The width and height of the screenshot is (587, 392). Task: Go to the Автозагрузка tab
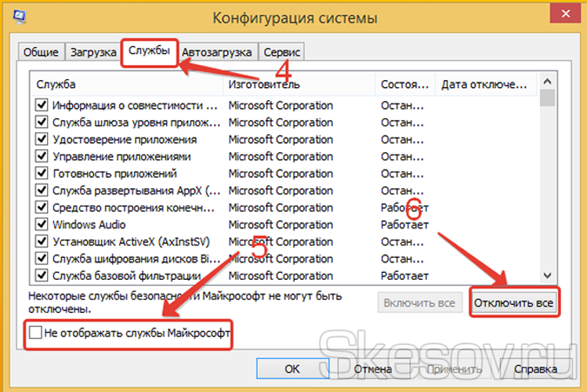217,53
